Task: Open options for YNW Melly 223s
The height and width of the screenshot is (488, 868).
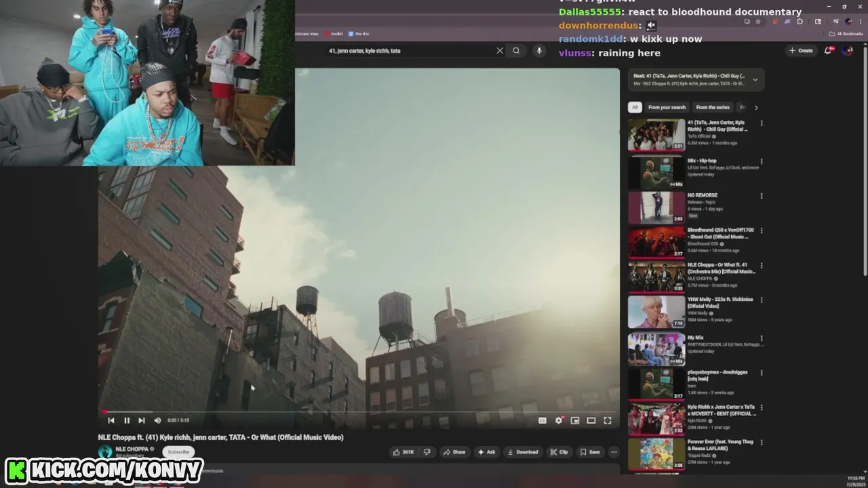Action: 762,300
